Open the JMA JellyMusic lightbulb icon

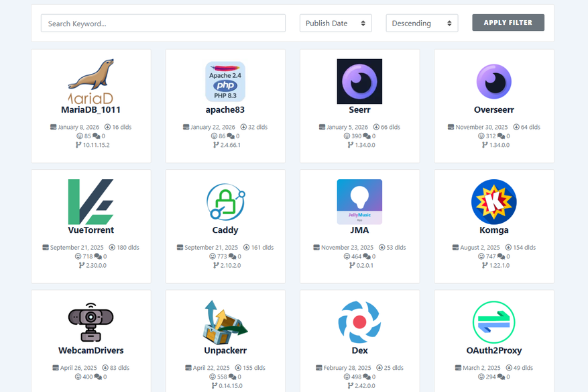point(359,201)
